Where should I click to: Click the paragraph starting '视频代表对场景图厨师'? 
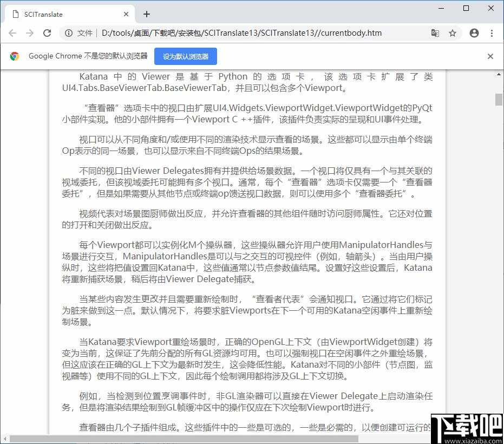[x=247, y=219]
